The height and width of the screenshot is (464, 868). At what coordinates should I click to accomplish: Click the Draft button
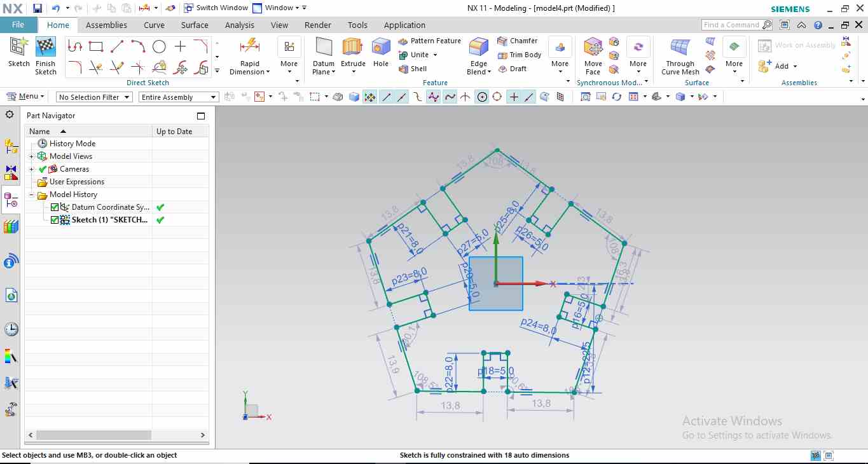pyautogui.click(x=512, y=69)
